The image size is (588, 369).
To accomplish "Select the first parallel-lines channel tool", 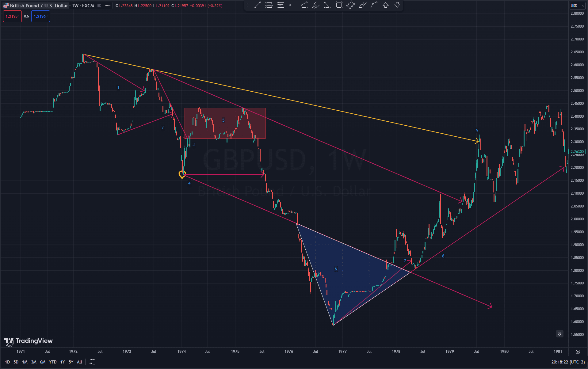I will tap(269, 5).
